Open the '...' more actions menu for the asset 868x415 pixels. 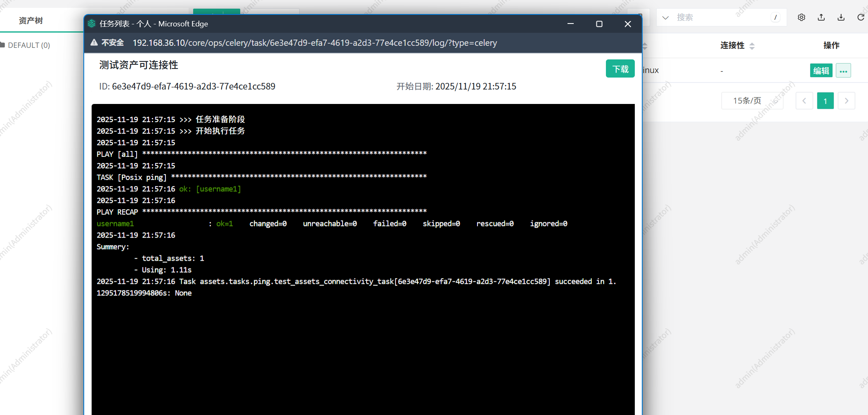pos(844,70)
